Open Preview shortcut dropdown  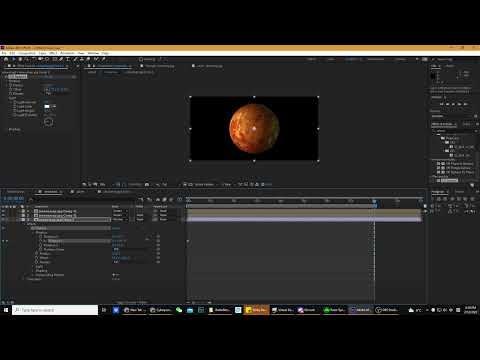[454, 116]
